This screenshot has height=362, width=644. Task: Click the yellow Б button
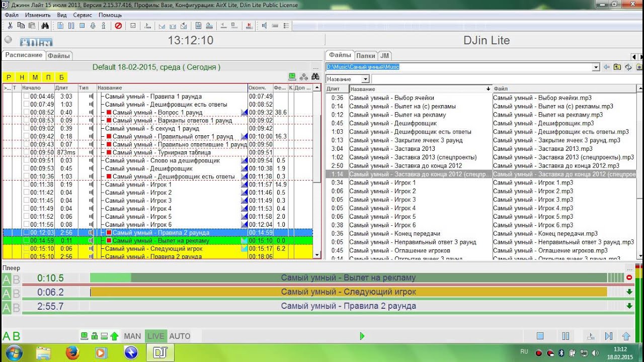point(61,77)
